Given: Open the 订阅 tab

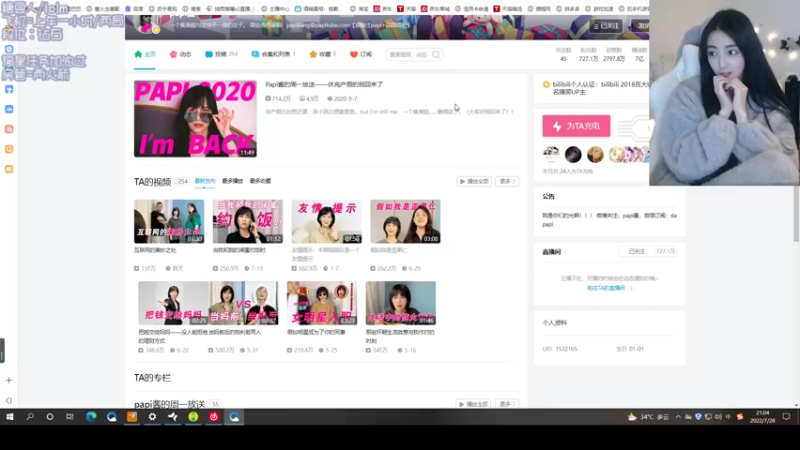Looking at the screenshot, I should [361, 54].
